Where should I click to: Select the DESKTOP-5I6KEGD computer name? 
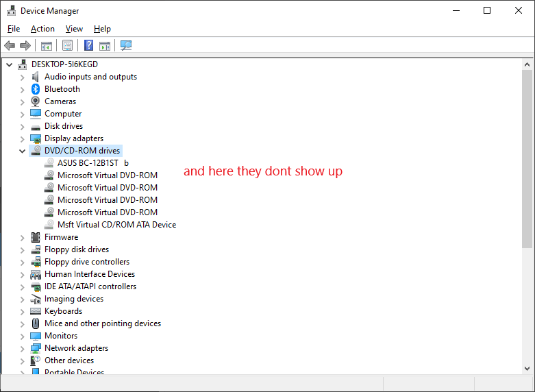tap(64, 64)
